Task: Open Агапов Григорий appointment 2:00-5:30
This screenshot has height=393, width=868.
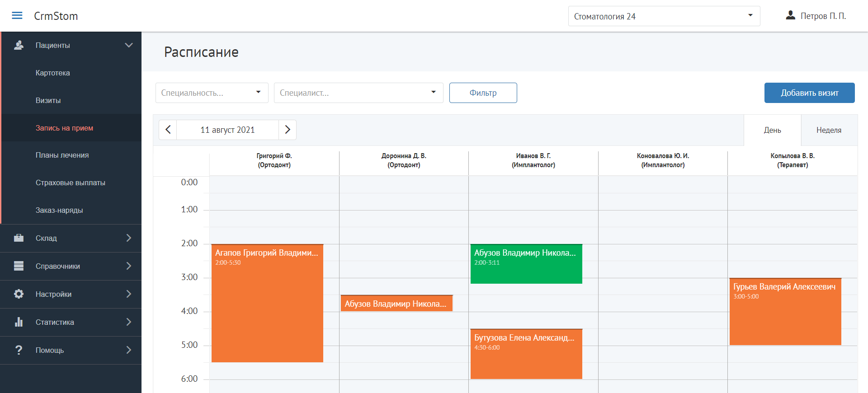Action: [x=267, y=303]
